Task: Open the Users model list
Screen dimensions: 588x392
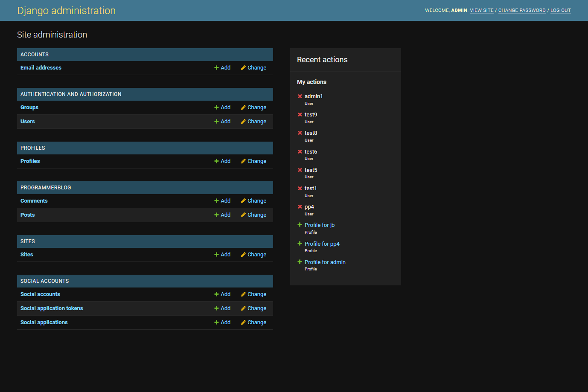Action: click(28, 122)
